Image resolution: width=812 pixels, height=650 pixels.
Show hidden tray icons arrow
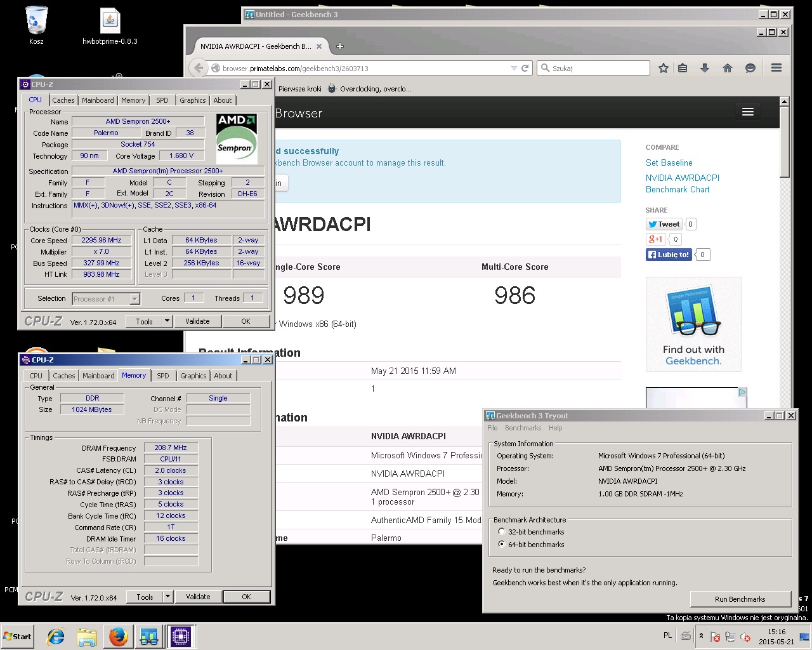click(x=701, y=636)
